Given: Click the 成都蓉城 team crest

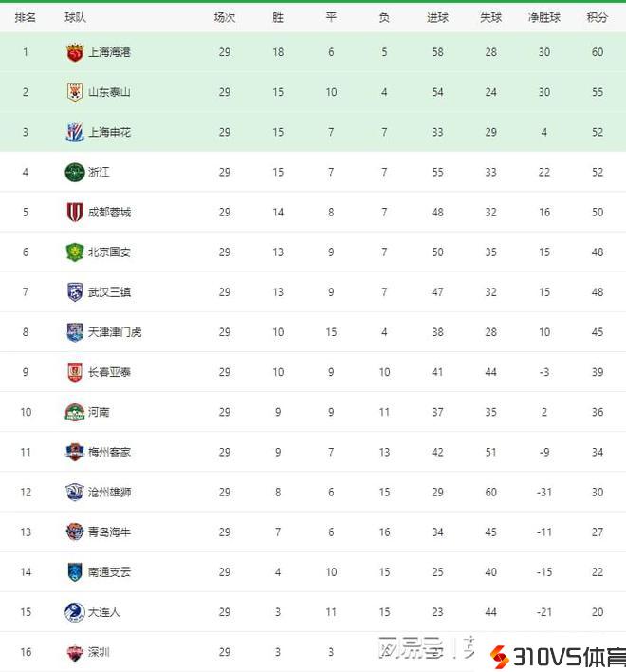Looking at the screenshot, I should tap(75, 213).
